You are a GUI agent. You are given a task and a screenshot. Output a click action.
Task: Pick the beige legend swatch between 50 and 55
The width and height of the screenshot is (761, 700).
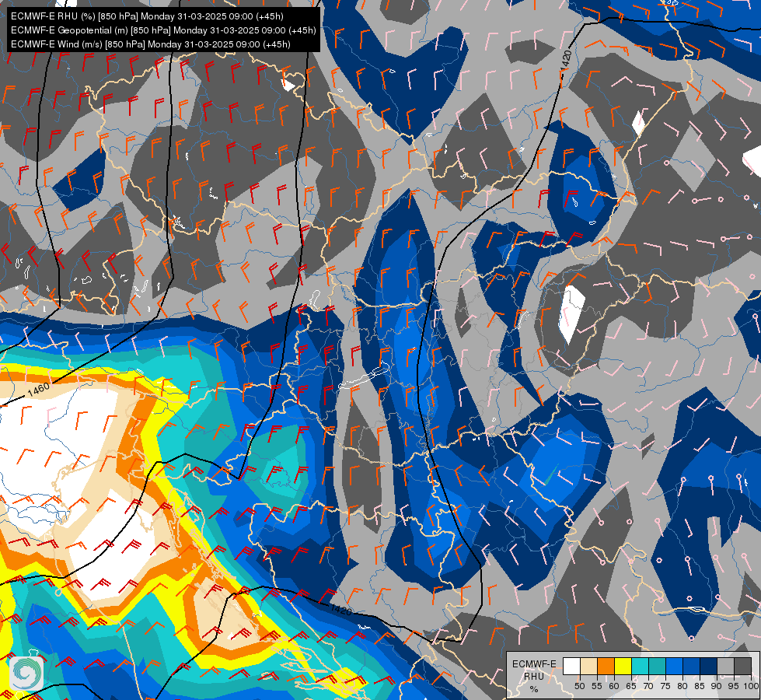point(588,666)
